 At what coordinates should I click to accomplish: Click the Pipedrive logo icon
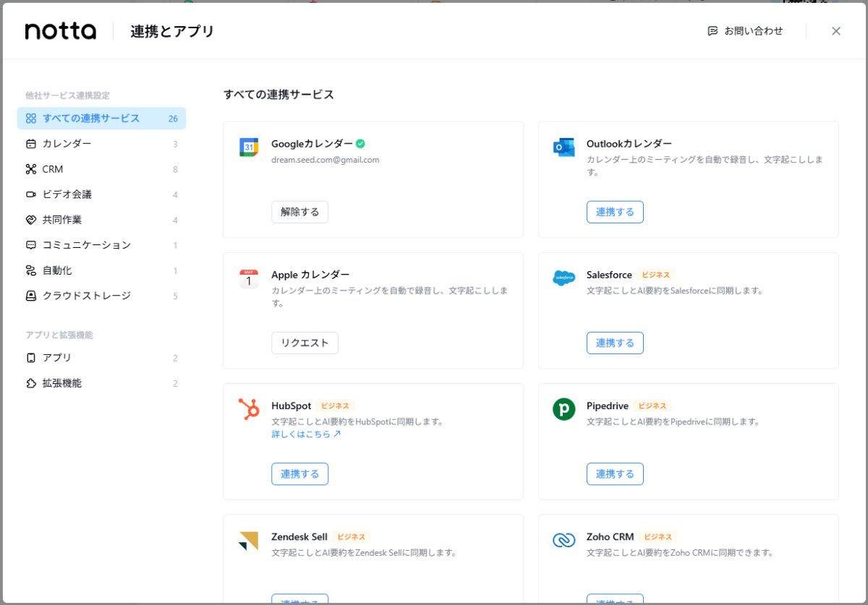(563, 409)
